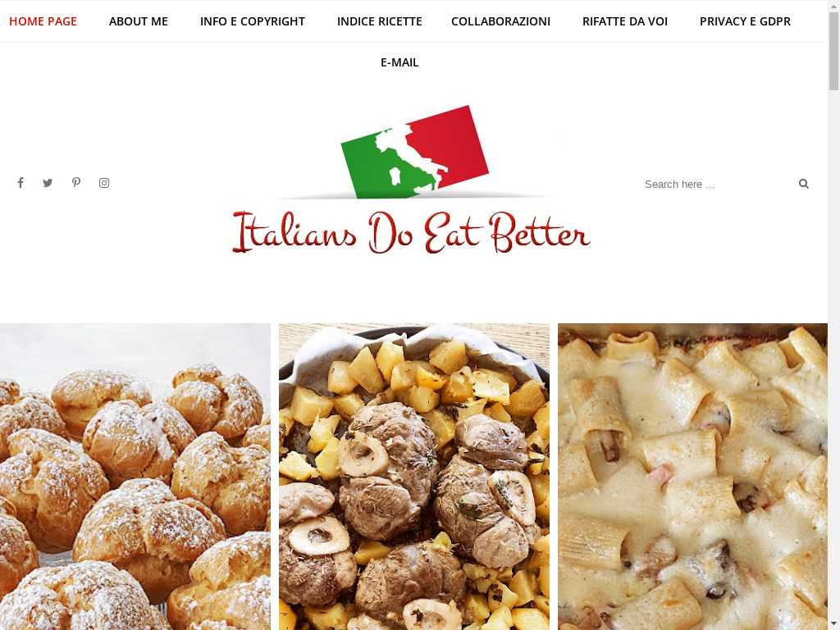Open the Twitter social icon
This screenshot has width=840, height=630.
[x=48, y=183]
